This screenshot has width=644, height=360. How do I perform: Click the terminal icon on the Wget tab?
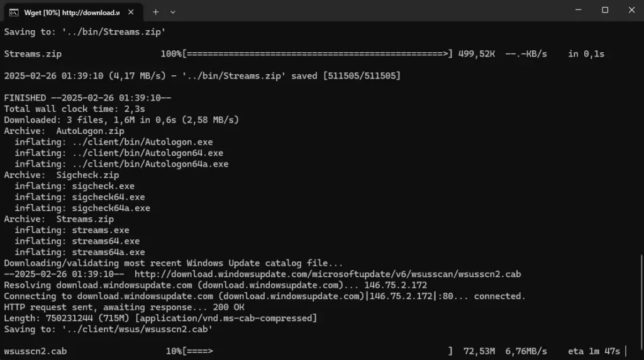coord(14,13)
